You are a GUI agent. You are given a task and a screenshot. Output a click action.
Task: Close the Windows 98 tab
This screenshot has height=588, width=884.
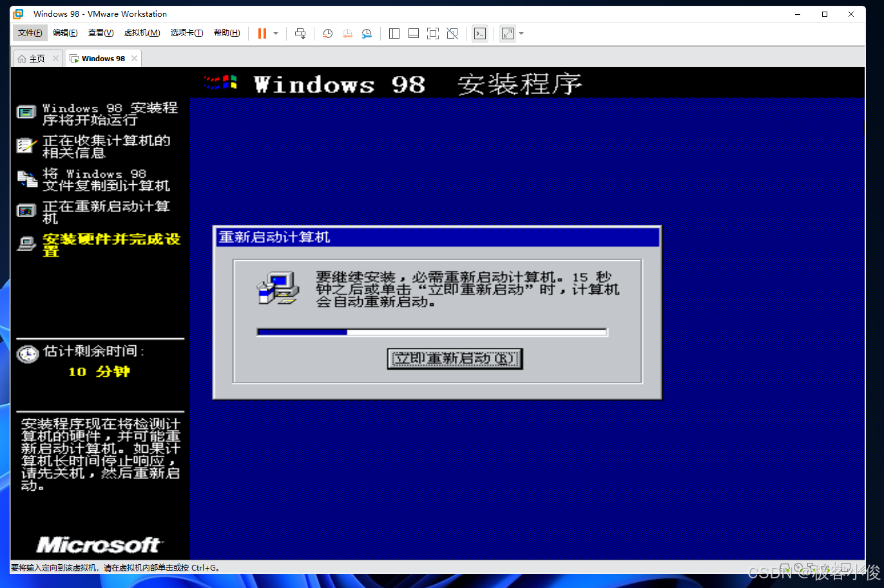(x=134, y=59)
